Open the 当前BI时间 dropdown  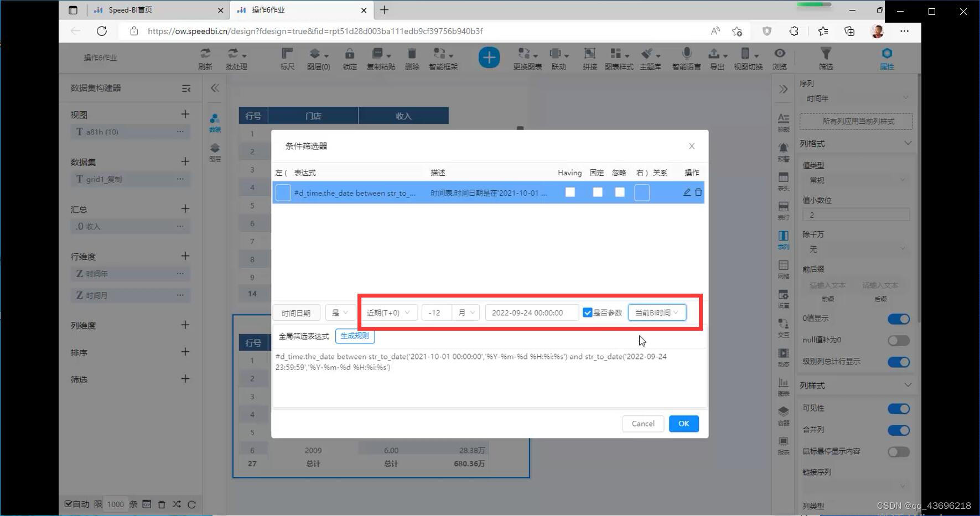click(x=657, y=312)
